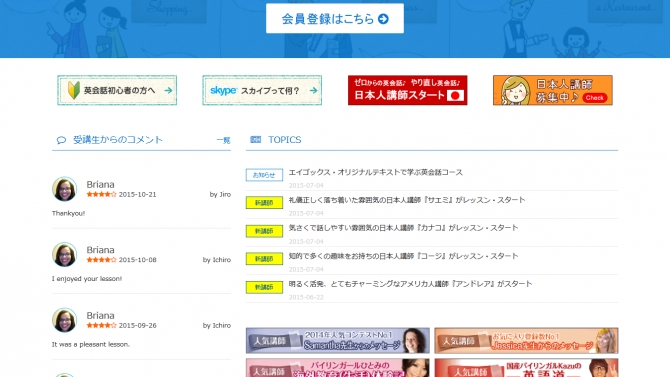
Task: Open the 国産バイリンガルKazuの英語道 banner
Action: click(x=526, y=368)
